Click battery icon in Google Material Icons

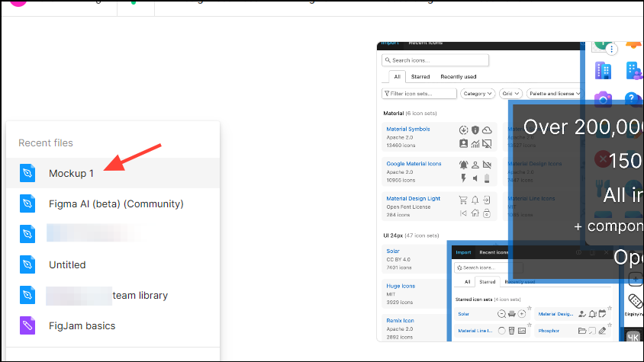(x=487, y=178)
